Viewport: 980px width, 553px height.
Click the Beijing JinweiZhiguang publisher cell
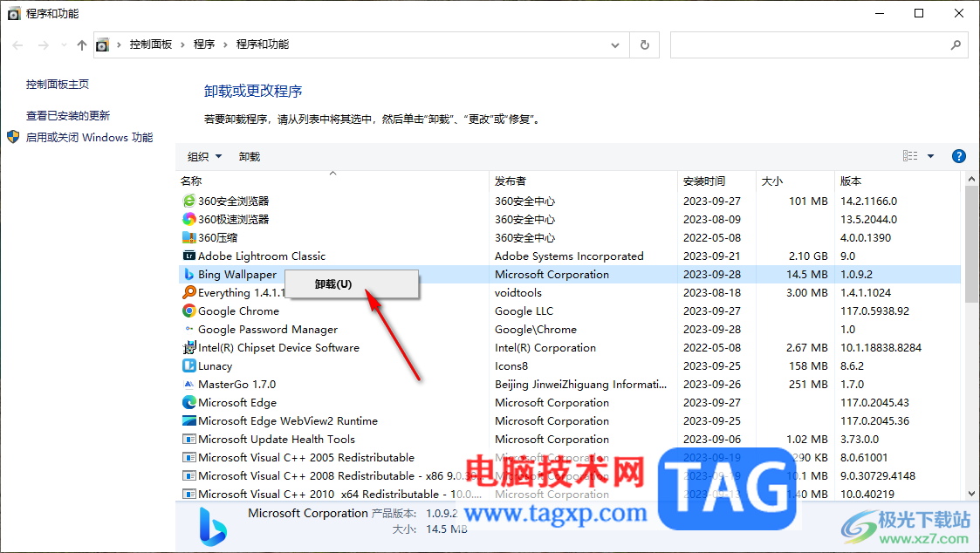tap(580, 385)
